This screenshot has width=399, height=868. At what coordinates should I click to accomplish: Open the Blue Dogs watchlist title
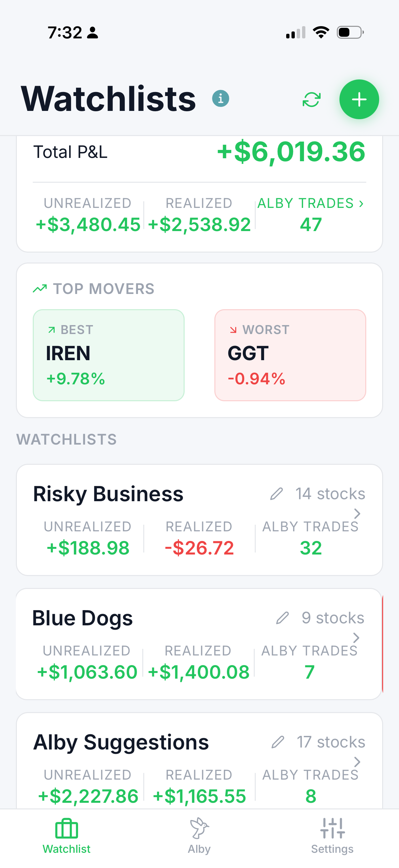(x=82, y=618)
